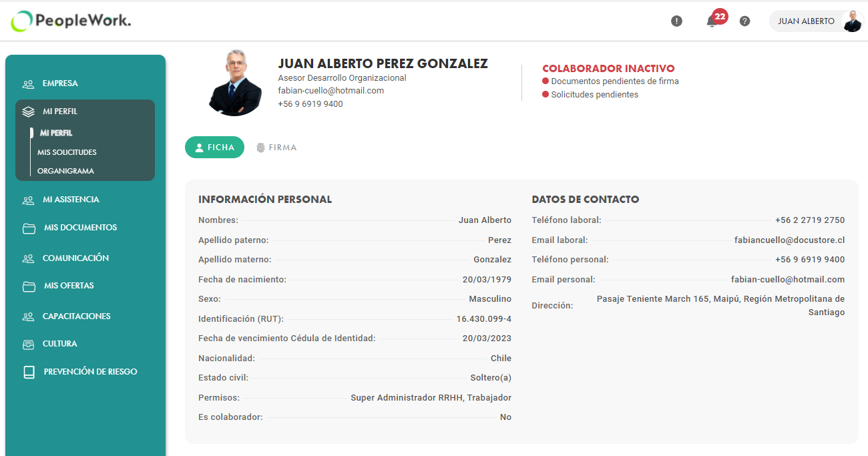
Task: Click the Capacitaciones people icon
Action: (28, 316)
